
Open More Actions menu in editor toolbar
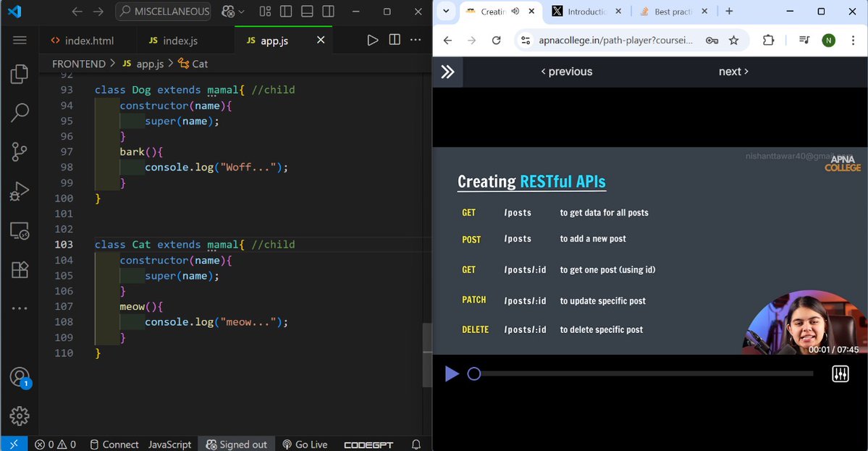tap(416, 40)
